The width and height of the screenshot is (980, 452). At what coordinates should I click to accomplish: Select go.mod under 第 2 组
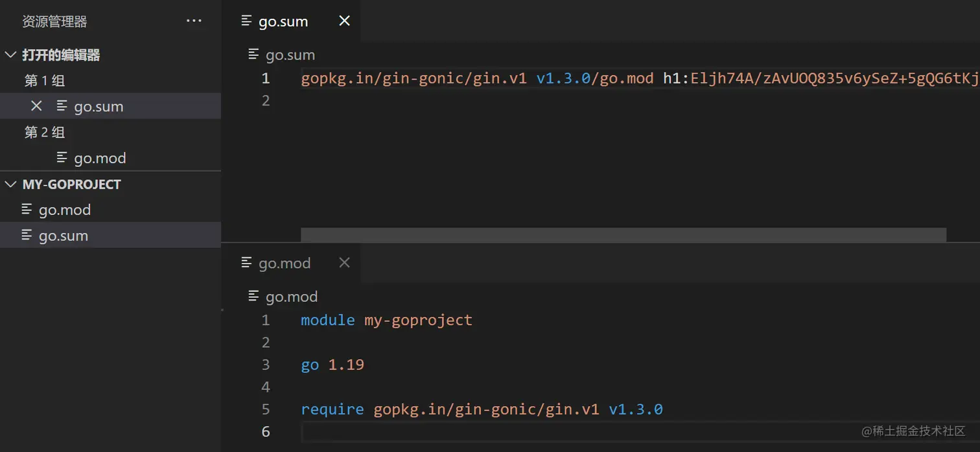100,158
